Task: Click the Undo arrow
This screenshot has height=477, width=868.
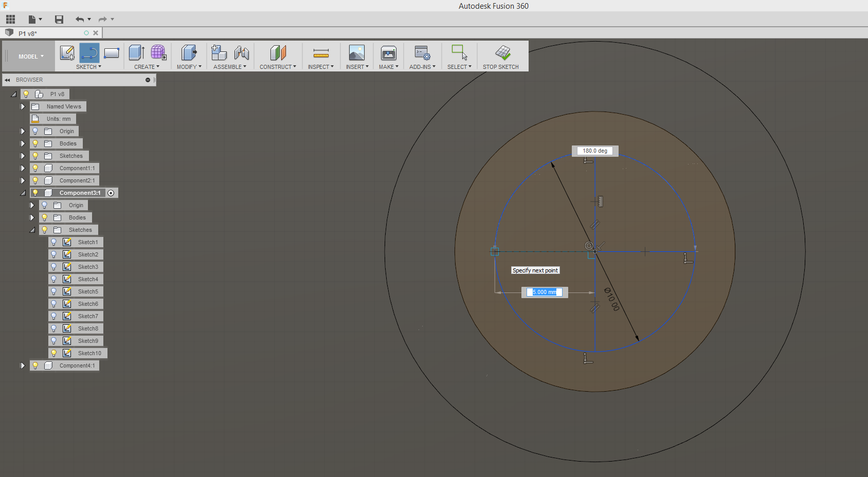Action: [80, 20]
